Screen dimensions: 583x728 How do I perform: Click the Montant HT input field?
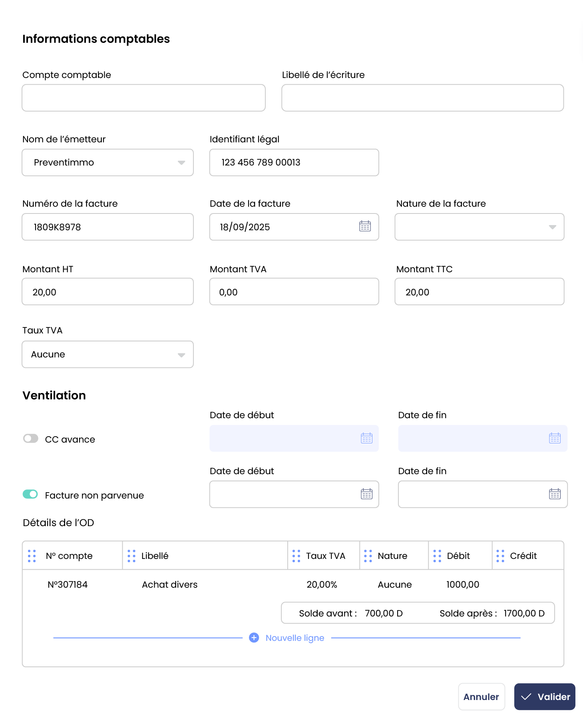click(x=107, y=292)
